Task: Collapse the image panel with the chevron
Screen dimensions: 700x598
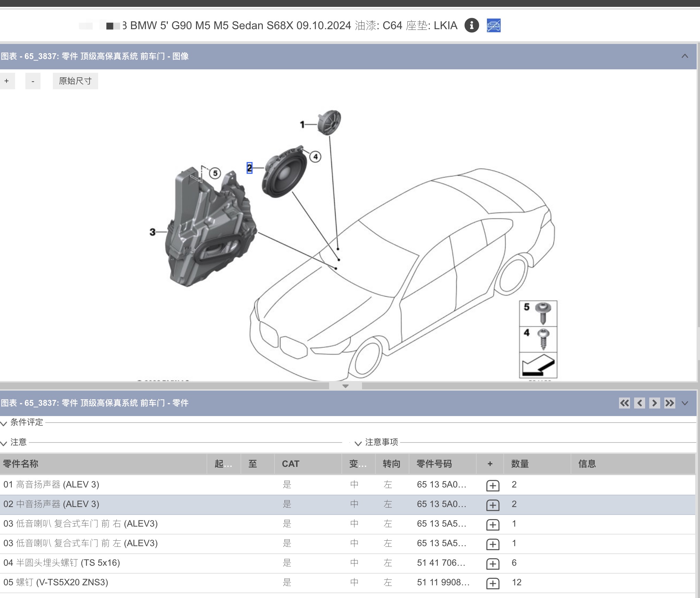Action: (685, 56)
